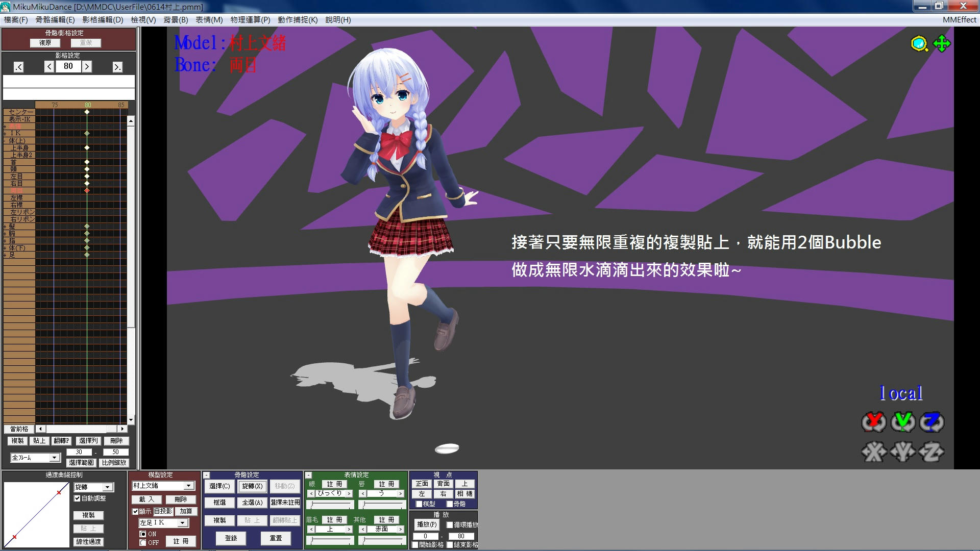Click the センター keyframe diamond at frame 80
The height and width of the screenshot is (551, 980).
(87, 112)
